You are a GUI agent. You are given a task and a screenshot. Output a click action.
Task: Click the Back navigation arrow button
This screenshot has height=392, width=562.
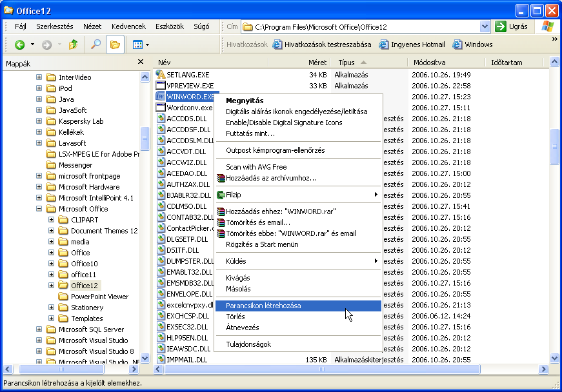coord(20,44)
